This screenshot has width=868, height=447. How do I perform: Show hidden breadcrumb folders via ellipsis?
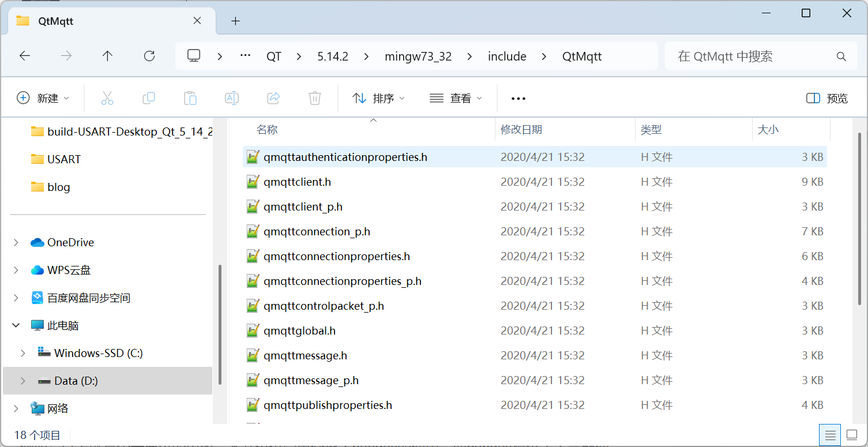(245, 56)
